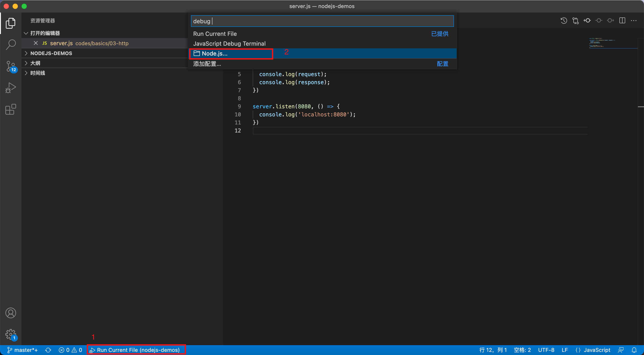The height and width of the screenshot is (355, 644).
Task: Open the Manage settings gear
Action: coord(11,334)
